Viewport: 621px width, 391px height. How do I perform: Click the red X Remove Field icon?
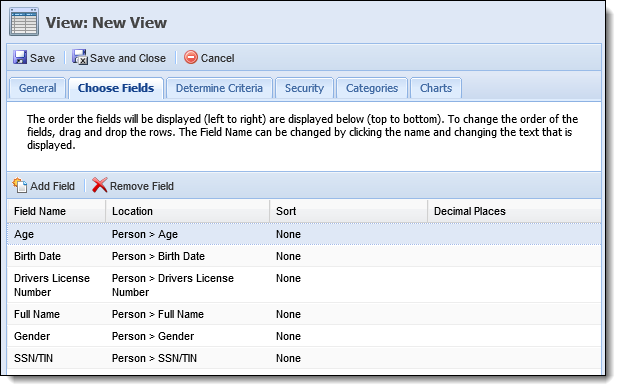click(x=99, y=185)
